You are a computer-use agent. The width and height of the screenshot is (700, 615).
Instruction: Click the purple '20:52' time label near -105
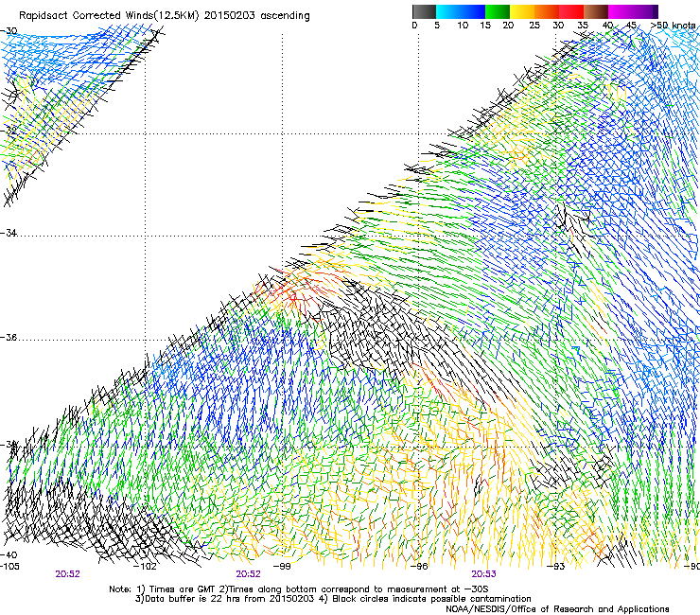pos(68,574)
